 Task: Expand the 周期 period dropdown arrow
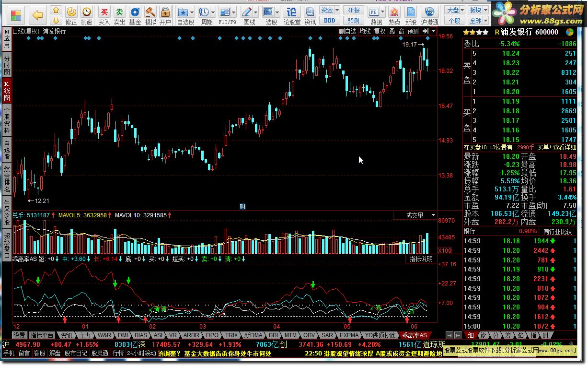pos(213,12)
